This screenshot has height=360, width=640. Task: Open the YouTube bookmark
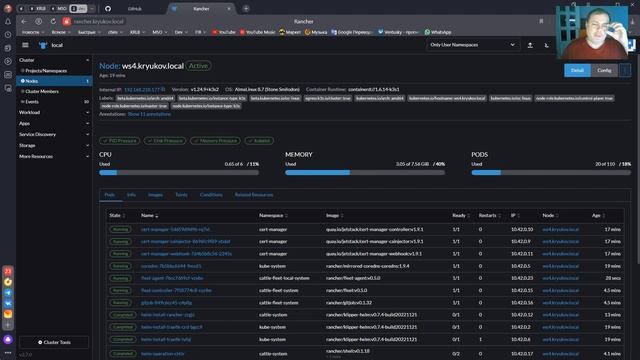pyautogui.click(x=224, y=32)
